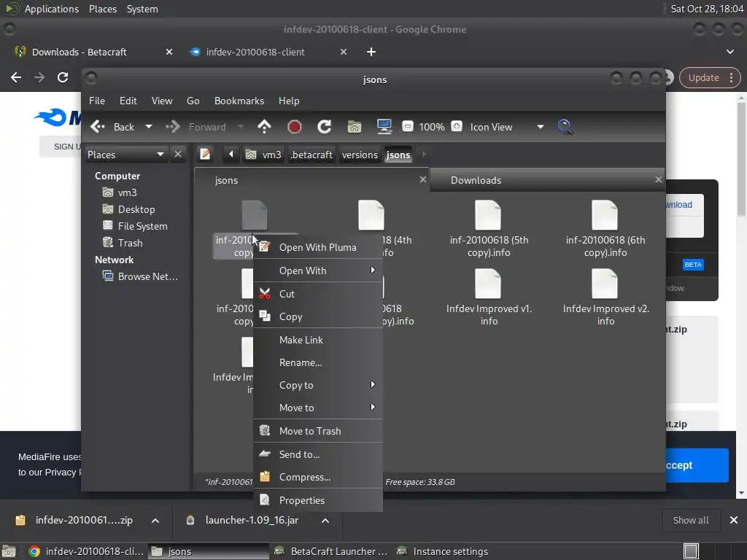The width and height of the screenshot is (747, 560).
Task: Select Move to Trash in context menu
Action: [x=309, y=431]
